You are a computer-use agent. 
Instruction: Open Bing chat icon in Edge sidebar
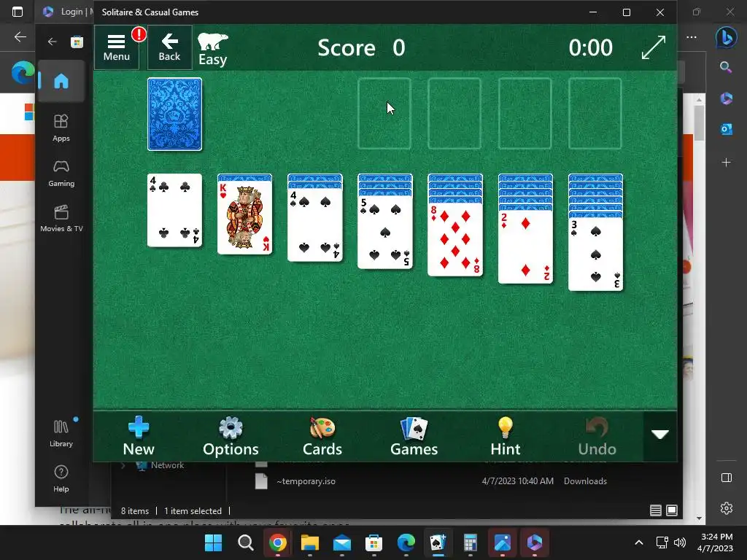(x=726, y=36)
